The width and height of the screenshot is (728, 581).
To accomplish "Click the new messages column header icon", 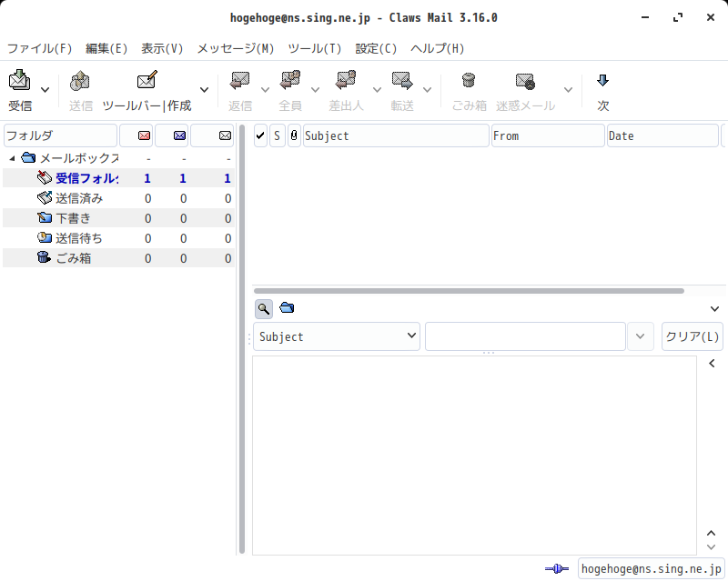I will point(145,135).
